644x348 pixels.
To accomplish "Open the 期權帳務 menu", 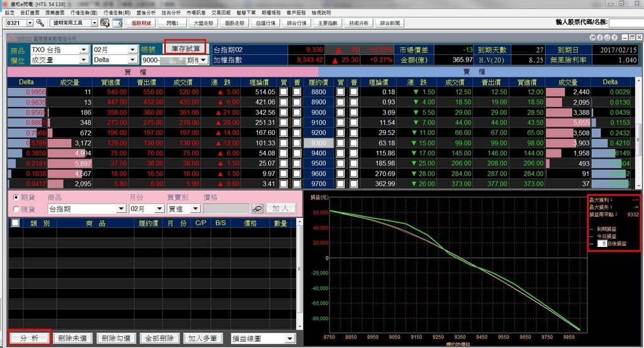I will pyautogui.click(x=271, y=13).
